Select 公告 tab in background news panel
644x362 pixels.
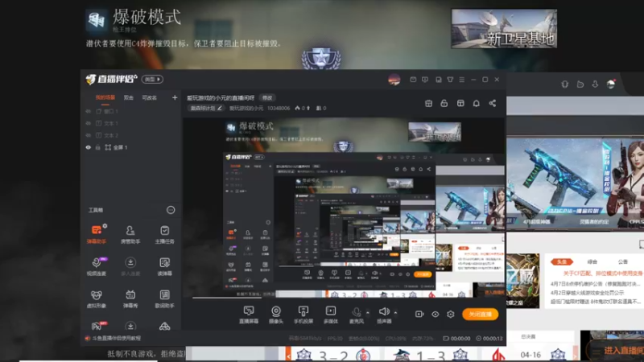pos(622,261)
